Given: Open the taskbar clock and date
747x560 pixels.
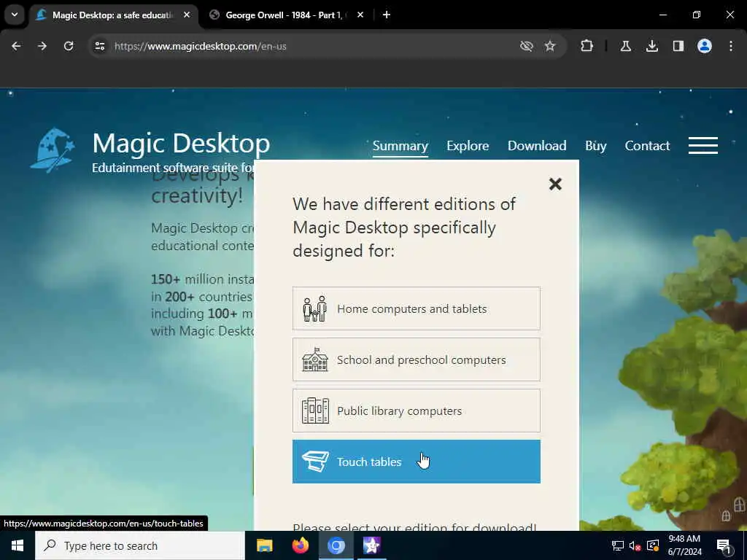Looking at the screenshot, I should click(684, 545).
